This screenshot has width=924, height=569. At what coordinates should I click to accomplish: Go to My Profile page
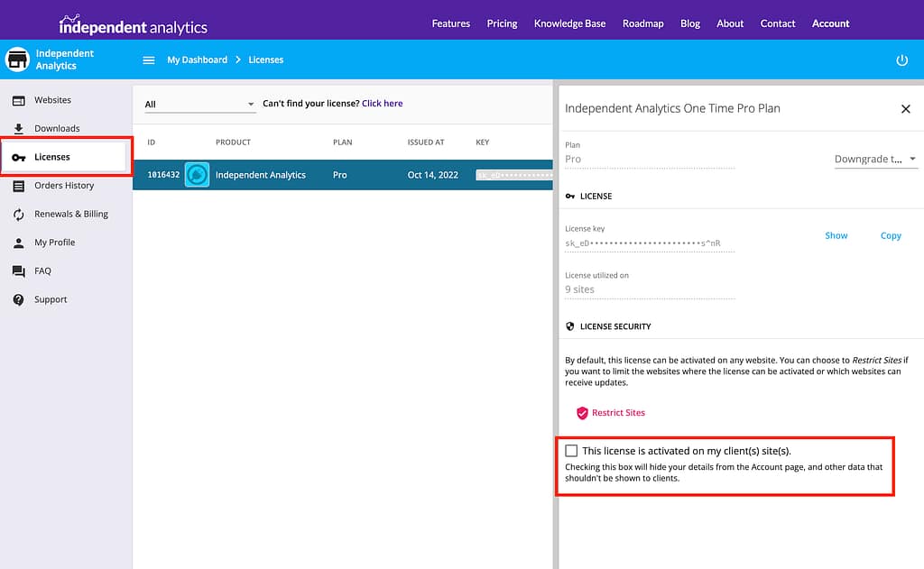click(54, 243)
